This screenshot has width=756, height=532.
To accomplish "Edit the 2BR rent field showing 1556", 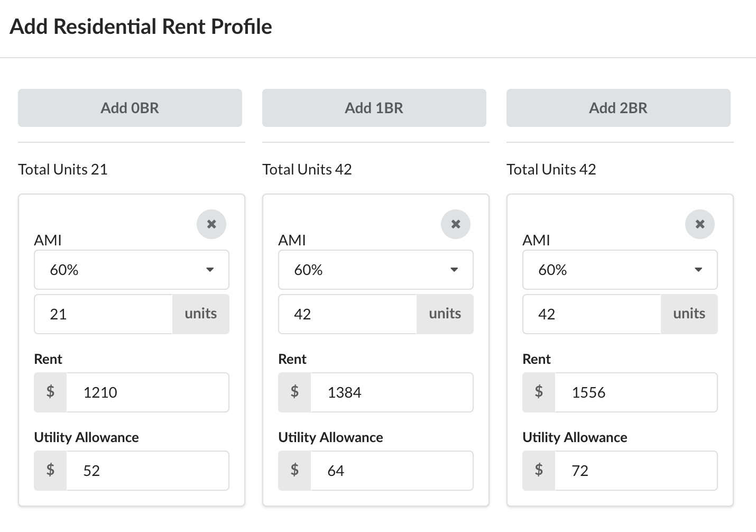I will click(x=637, y=392).
